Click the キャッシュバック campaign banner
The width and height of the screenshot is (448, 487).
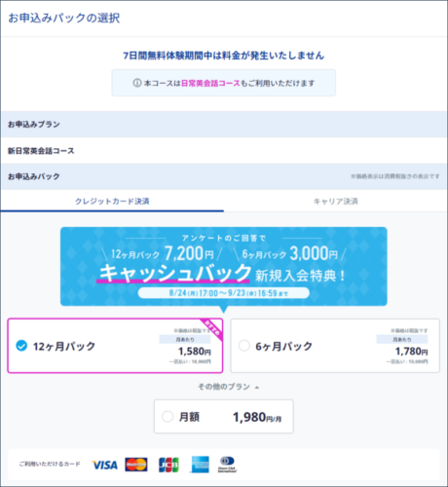click(x=224, y=266)
